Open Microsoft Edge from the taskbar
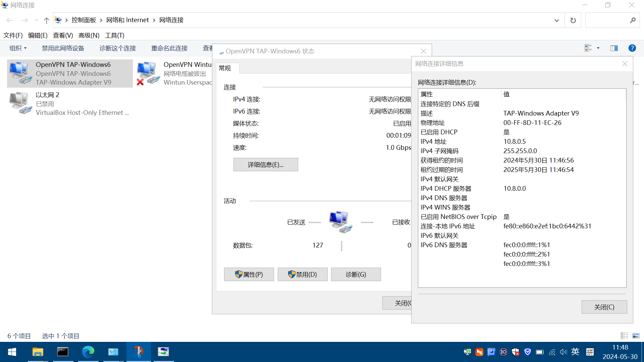644x362 pixels. coord(88,352)
